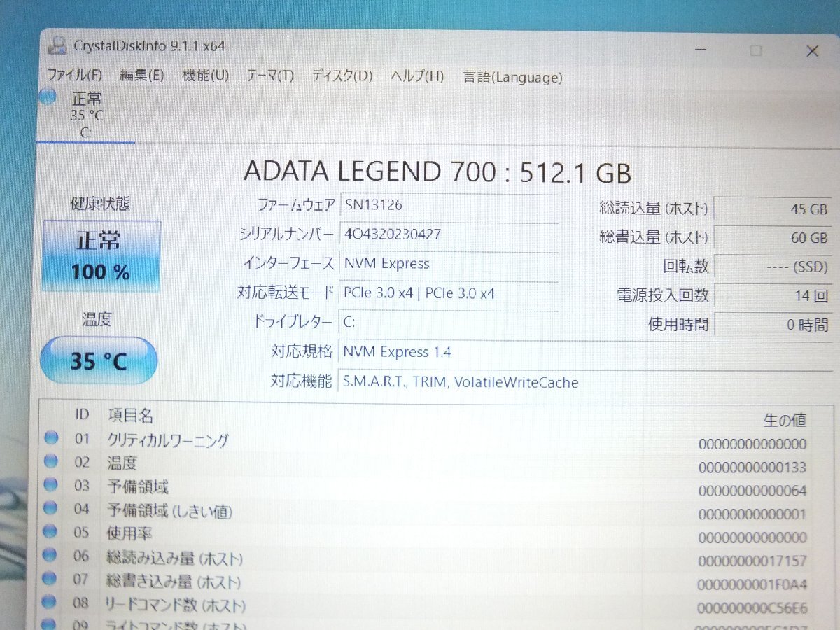Click the blue disk status orb beside 正常 35 °C

click(x=48, y=97)
